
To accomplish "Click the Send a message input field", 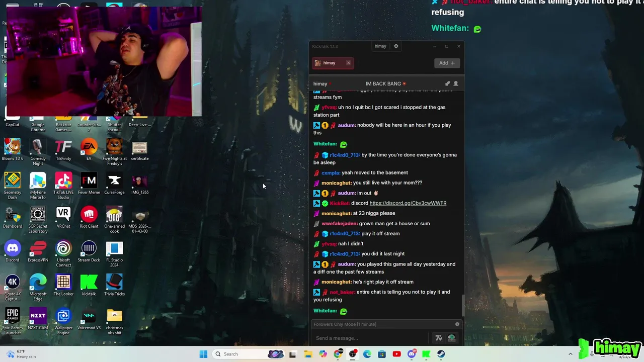I will pyautogui.click(x=371, y=338).
